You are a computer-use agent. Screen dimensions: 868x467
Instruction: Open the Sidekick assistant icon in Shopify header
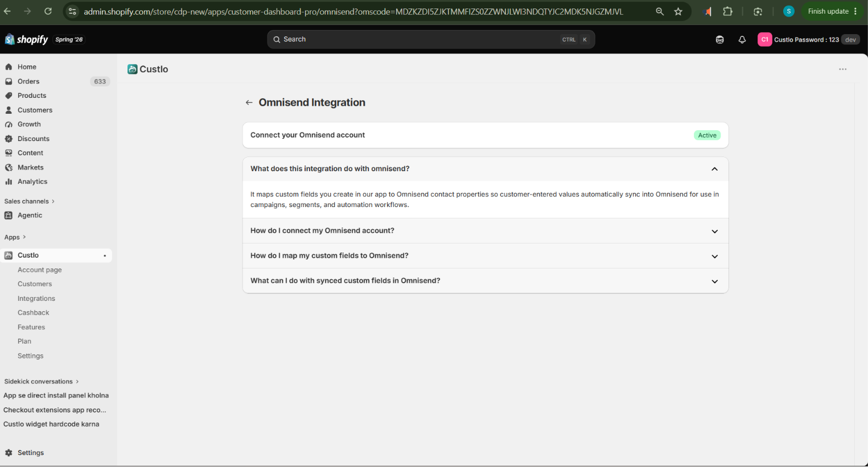tap(720, 40)
